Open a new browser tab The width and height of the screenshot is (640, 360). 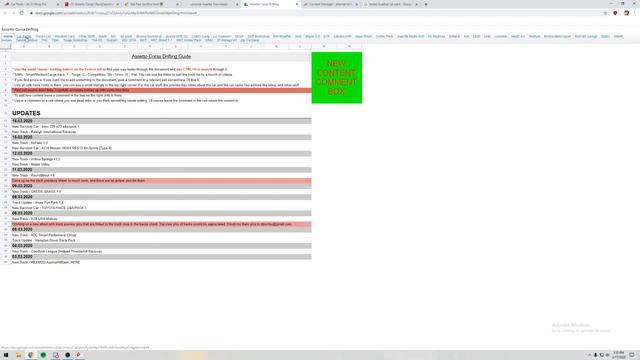[x=426, y=4]
